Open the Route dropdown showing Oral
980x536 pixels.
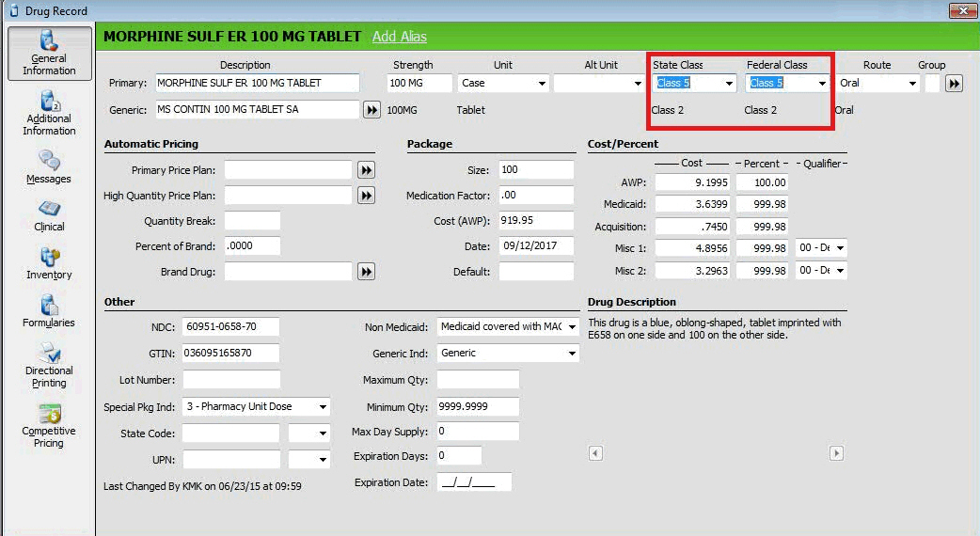tap(911, 84)
